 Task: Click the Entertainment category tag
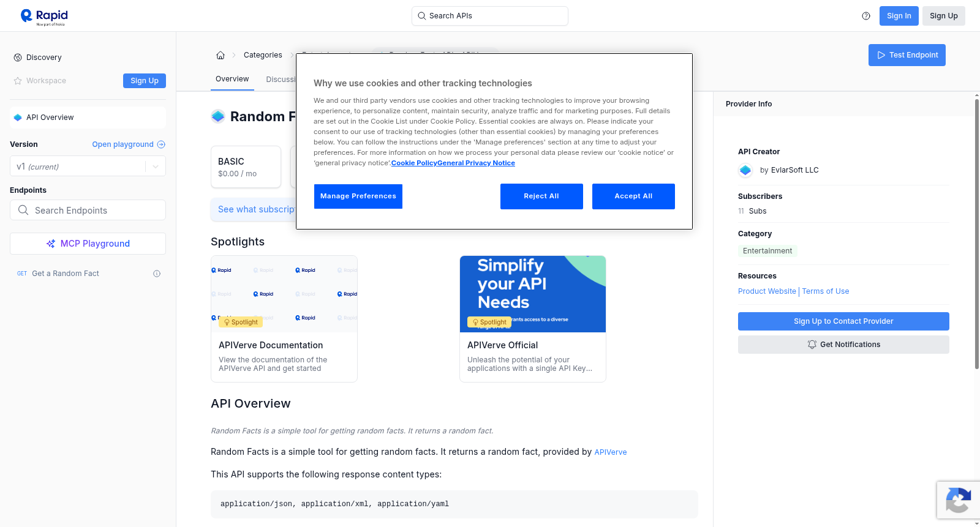tap(767, 251)
